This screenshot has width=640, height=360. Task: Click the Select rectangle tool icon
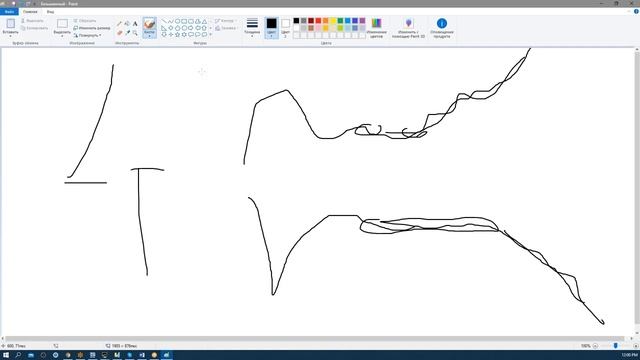pos(62,24)
